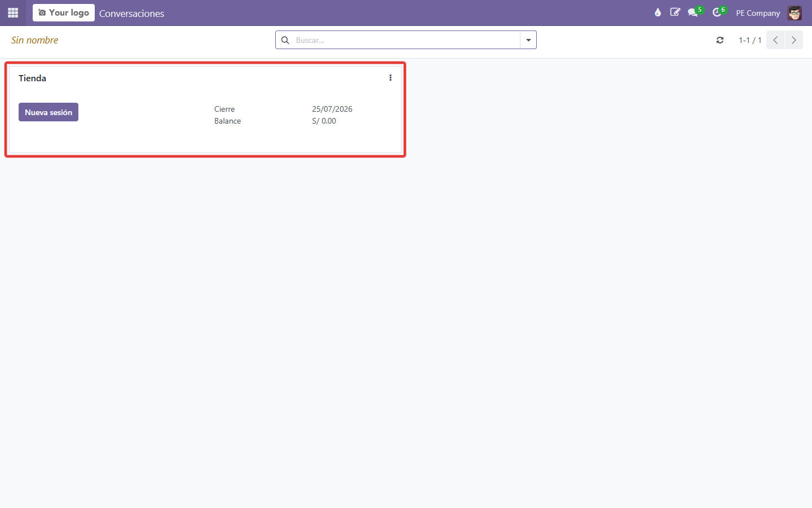Open the Tienda card title

[x=32, y=78]
